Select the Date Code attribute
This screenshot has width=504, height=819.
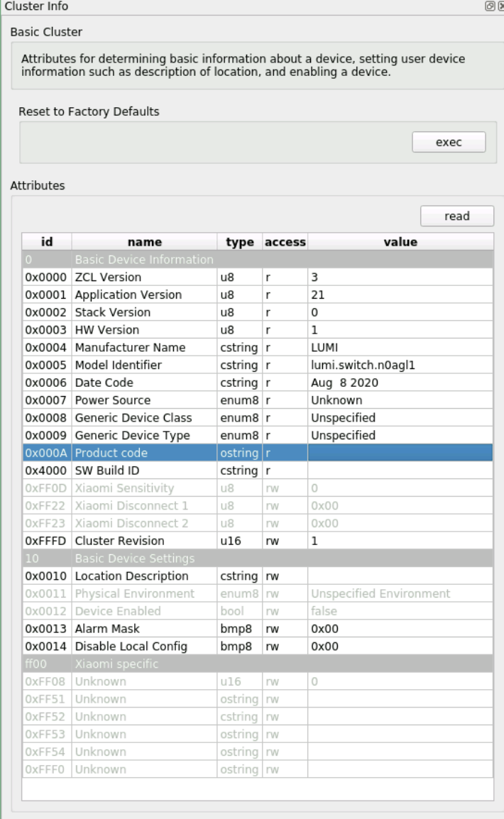258,383
